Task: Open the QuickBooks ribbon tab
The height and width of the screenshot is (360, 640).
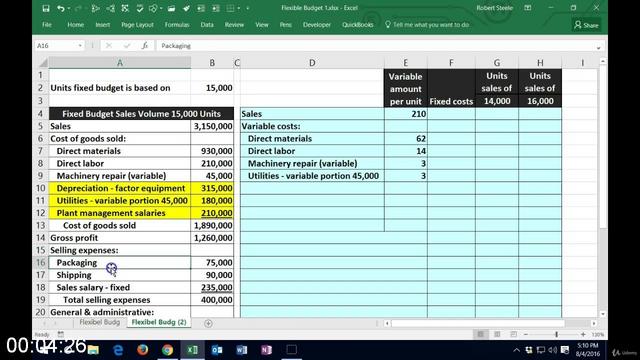Action: point(358,25)
